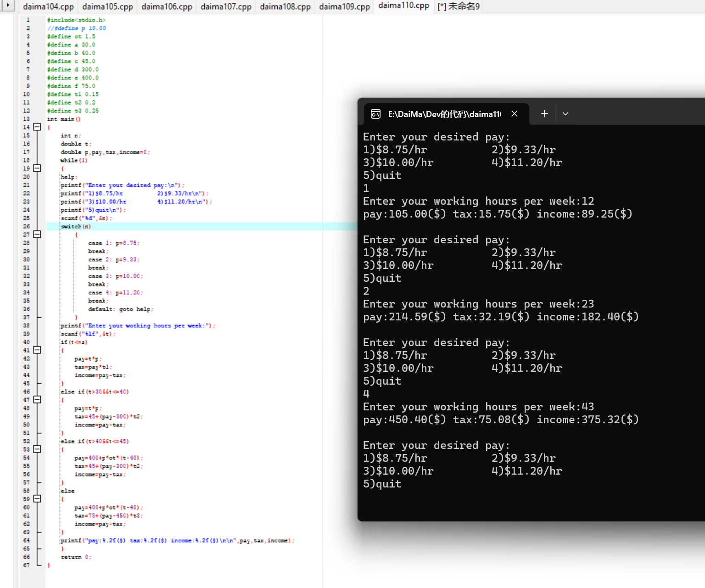Place cursor on #define ot 1.5
Image resolution: width=705 pixels, height=588 pixels.
tap(71, 36)
